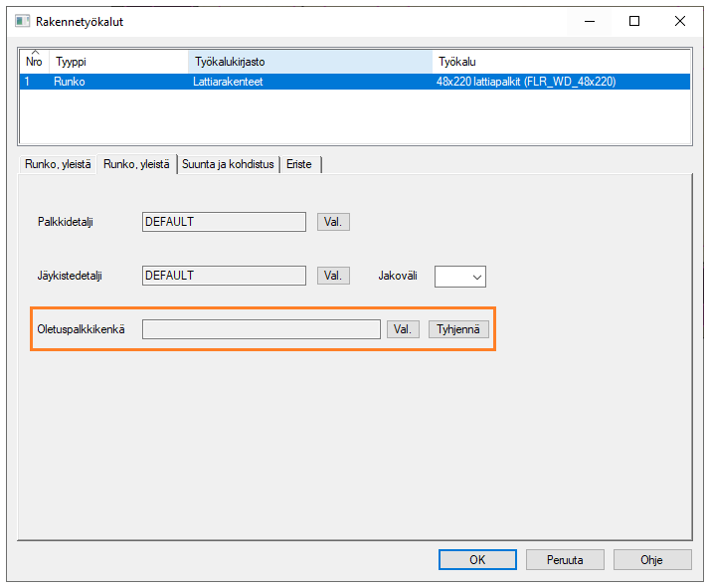The width and height of the screenshot is (708, 588).
Task: Confirm the dialog with OK
Action: [x=476, y=560]
